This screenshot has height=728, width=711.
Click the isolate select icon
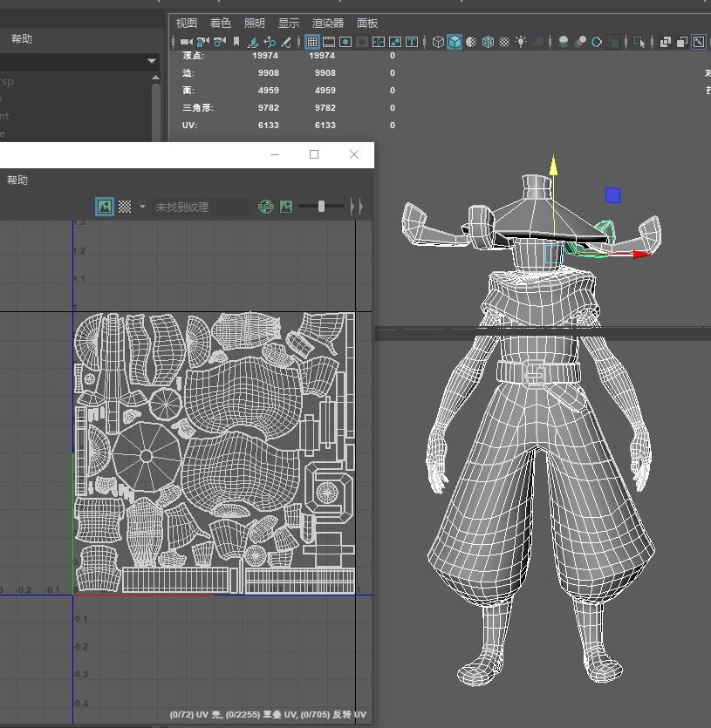click(639, 42)
